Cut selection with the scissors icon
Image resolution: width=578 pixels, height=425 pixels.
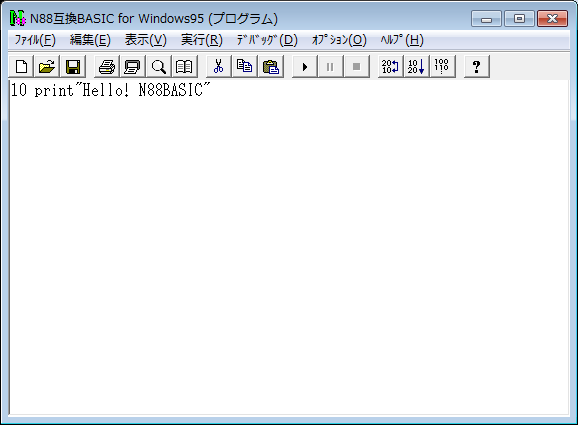[x=219, y=67]
